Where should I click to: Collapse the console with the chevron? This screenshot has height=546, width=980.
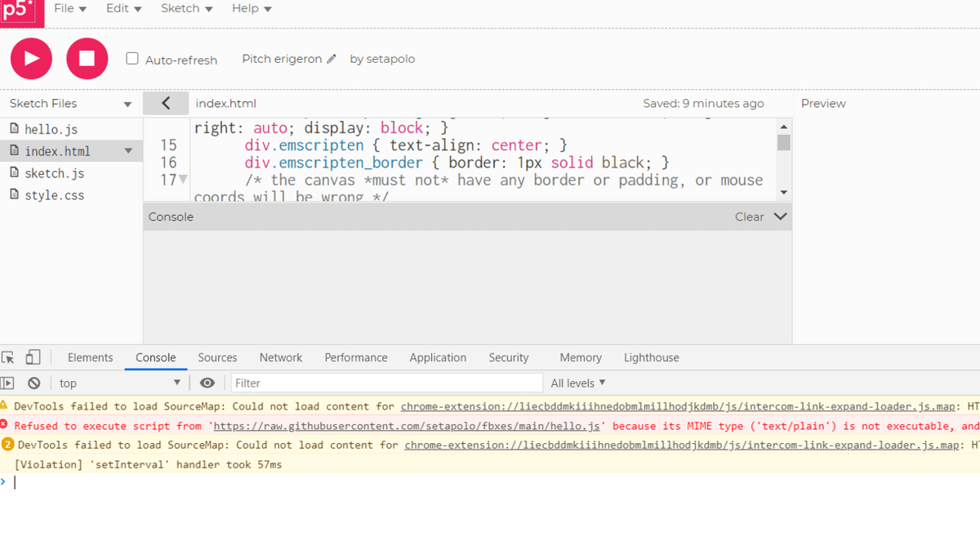tap(780, 217)
